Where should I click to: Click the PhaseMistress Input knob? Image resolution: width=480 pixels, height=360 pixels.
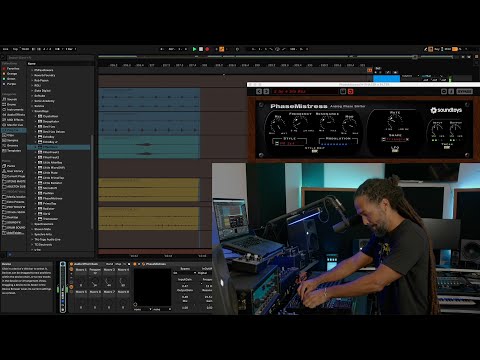point(437,129)
